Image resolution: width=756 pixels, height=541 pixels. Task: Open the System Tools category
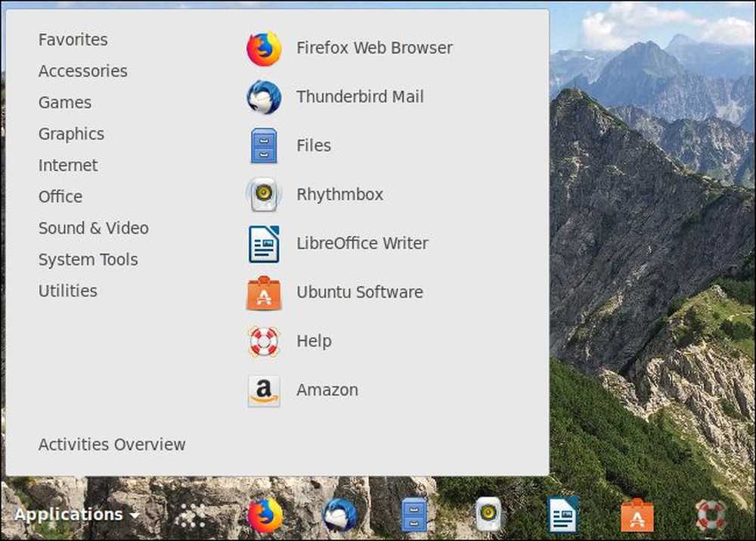click(88, 260)
